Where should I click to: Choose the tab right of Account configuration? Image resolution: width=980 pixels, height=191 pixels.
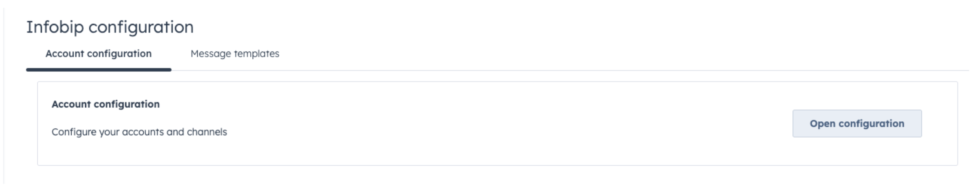tap(235, 54)
